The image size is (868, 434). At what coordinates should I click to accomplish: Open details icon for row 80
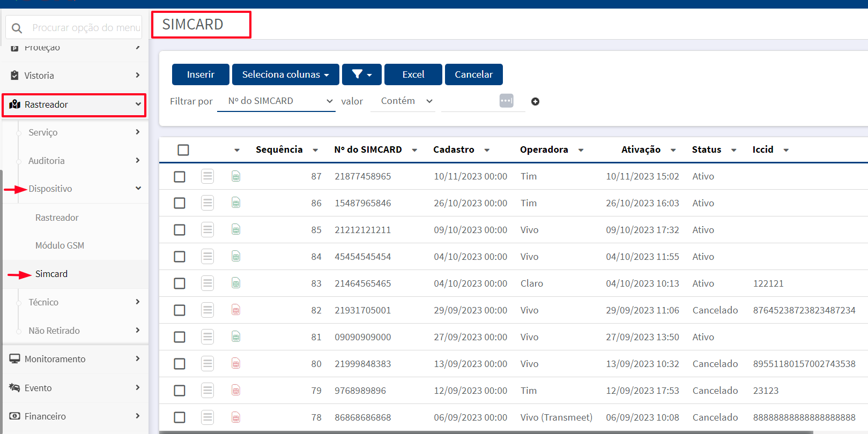pyautogui.click(x=207, y=364)
